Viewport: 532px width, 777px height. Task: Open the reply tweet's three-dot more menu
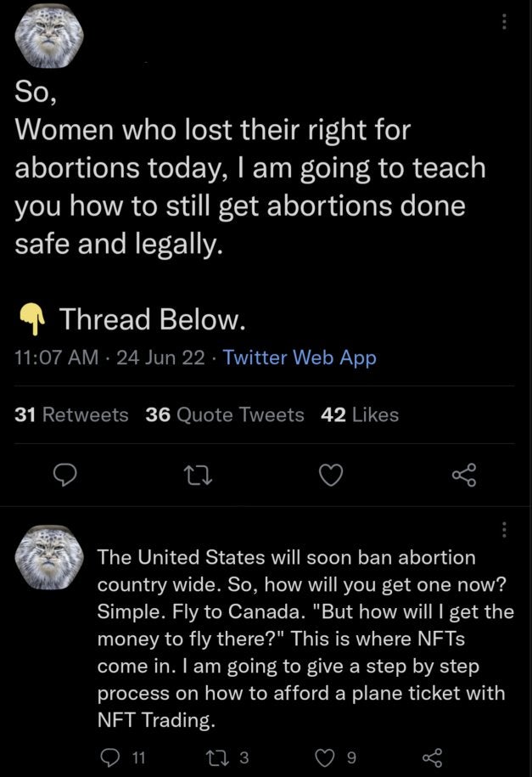click(x=506, y=529)
